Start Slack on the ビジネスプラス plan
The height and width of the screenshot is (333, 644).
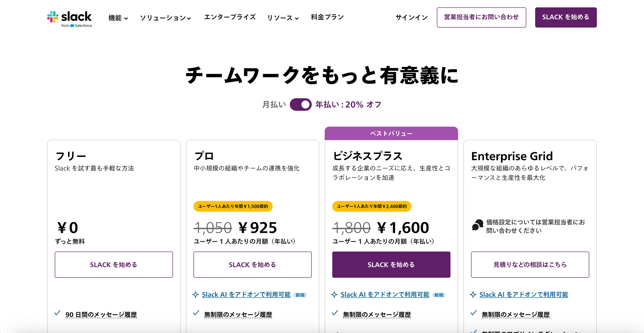point(391,264)
